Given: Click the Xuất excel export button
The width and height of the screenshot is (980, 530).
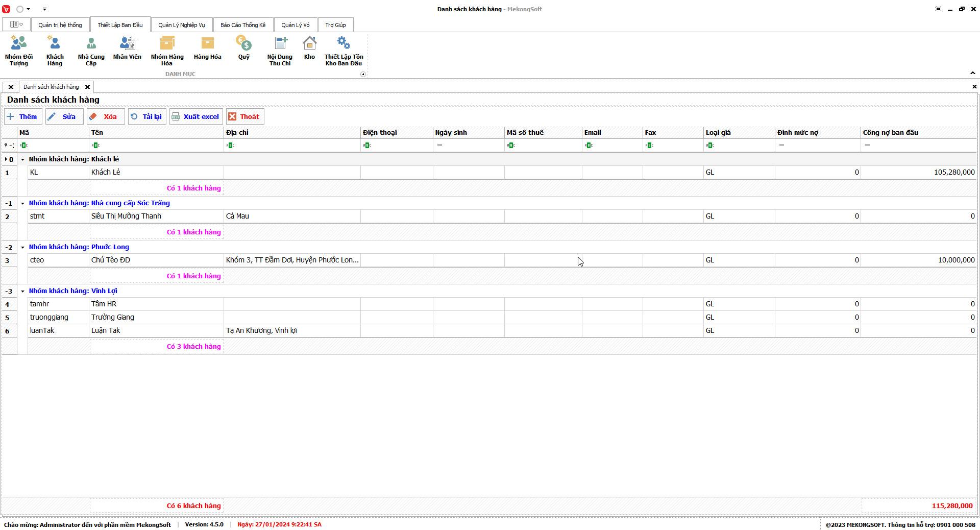Looking at the screenshot, I should click(196, 116).
